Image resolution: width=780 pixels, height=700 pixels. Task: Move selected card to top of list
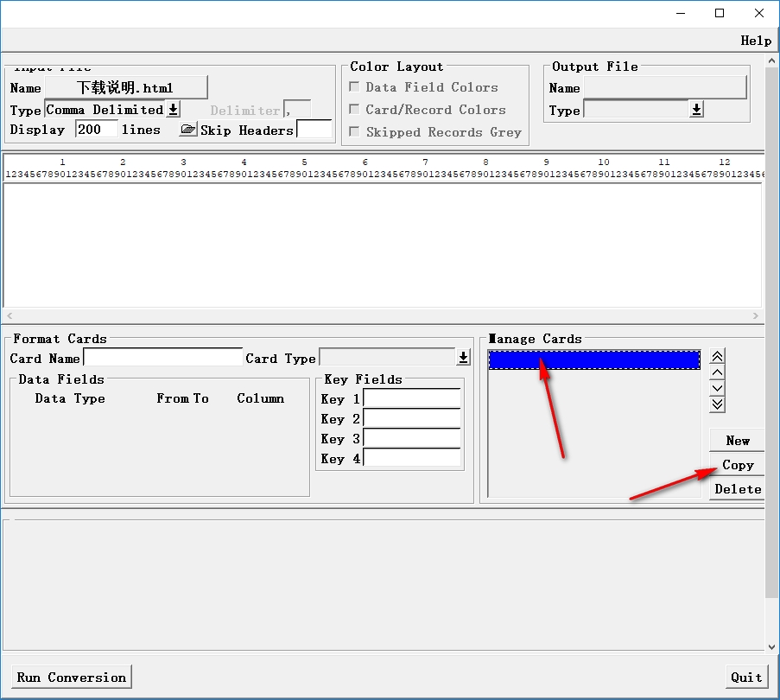pyautogui.click(x=717, y=357)
